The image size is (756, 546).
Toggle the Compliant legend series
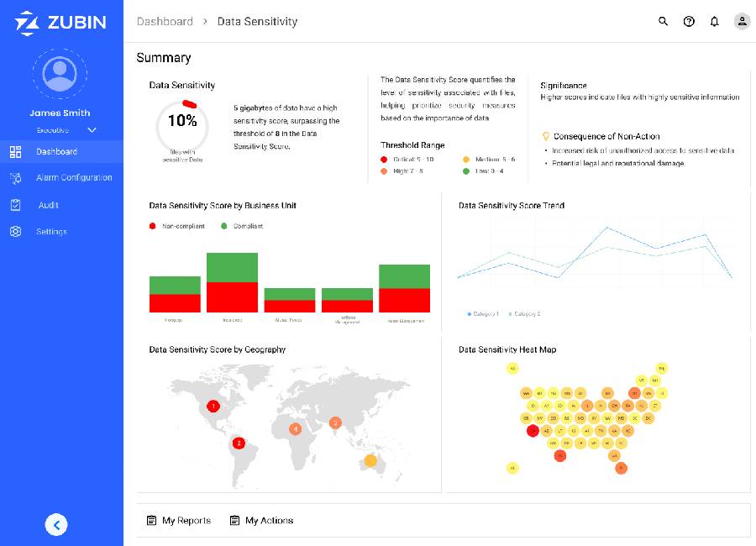click(224, 226)
